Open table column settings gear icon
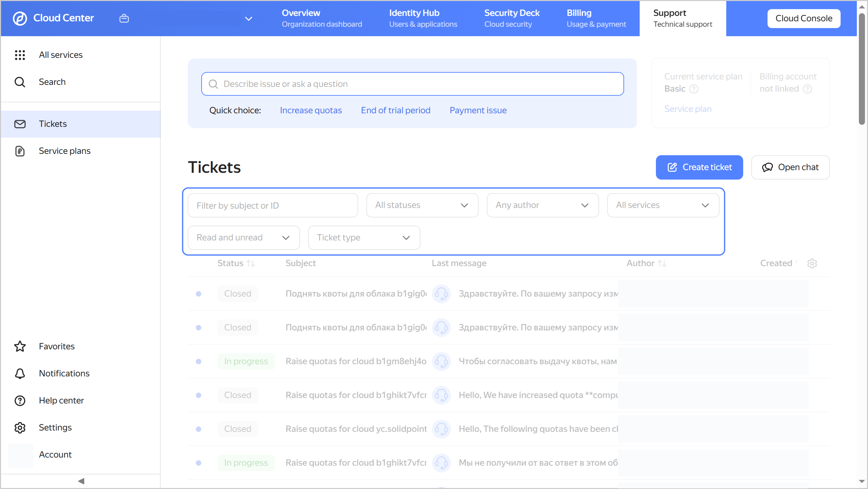Image resolution: width=868 pixels, height=489 pixels. coord(812,263)
